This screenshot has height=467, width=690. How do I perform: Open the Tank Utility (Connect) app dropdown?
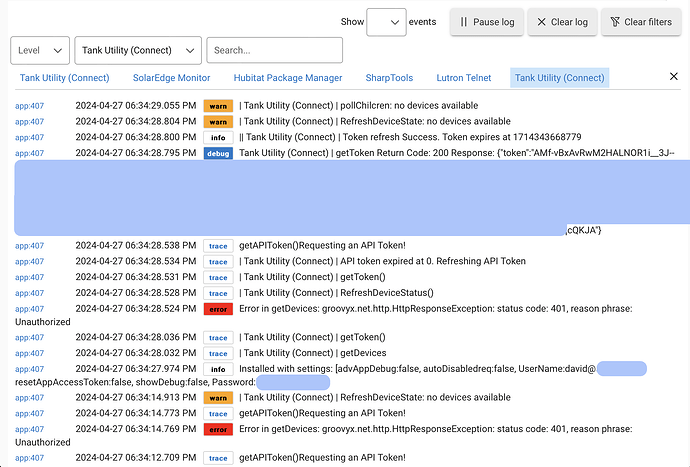138,50
